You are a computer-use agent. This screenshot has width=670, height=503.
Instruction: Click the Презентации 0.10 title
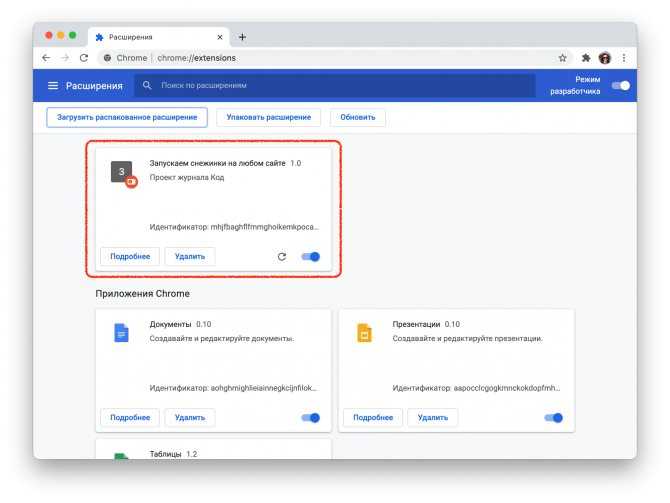coord(426,324)
